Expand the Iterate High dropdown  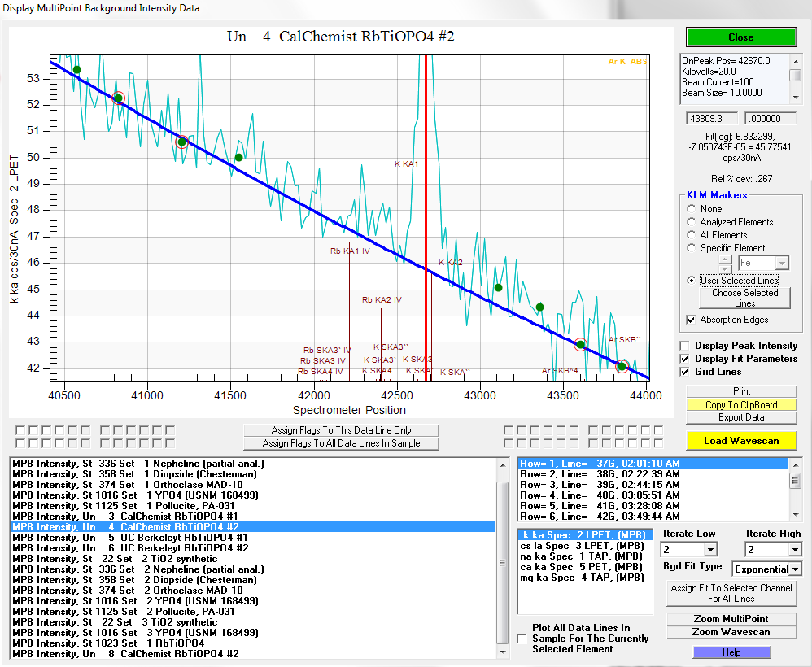(794, 550)
